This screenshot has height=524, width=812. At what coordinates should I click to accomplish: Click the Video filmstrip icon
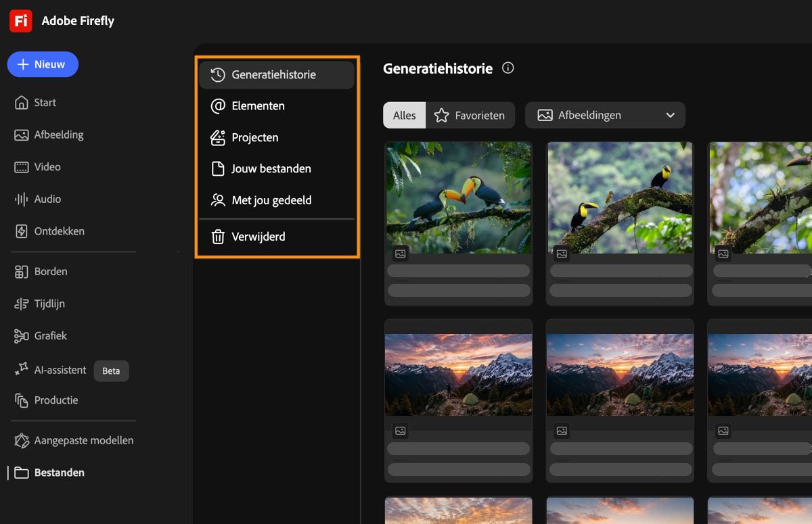(x=22, y=167)
